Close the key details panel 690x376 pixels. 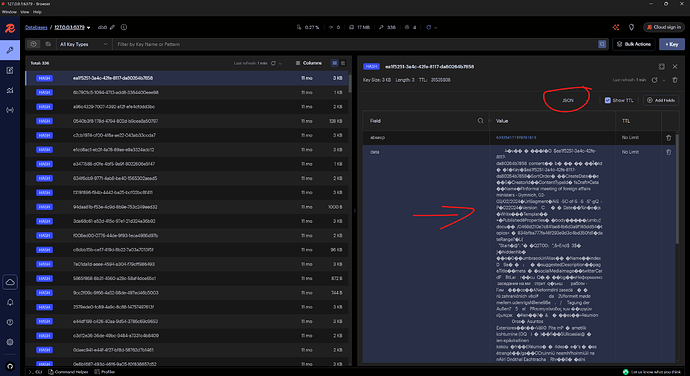point(675,66)
